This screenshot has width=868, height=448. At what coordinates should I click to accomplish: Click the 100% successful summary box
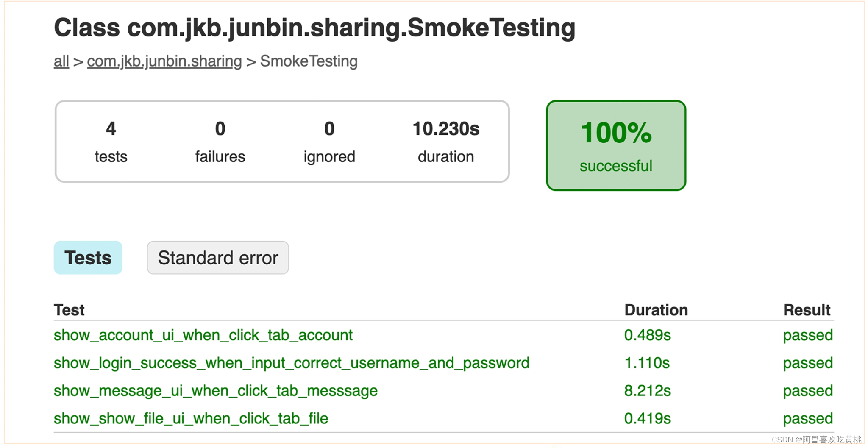coord(616,145)
